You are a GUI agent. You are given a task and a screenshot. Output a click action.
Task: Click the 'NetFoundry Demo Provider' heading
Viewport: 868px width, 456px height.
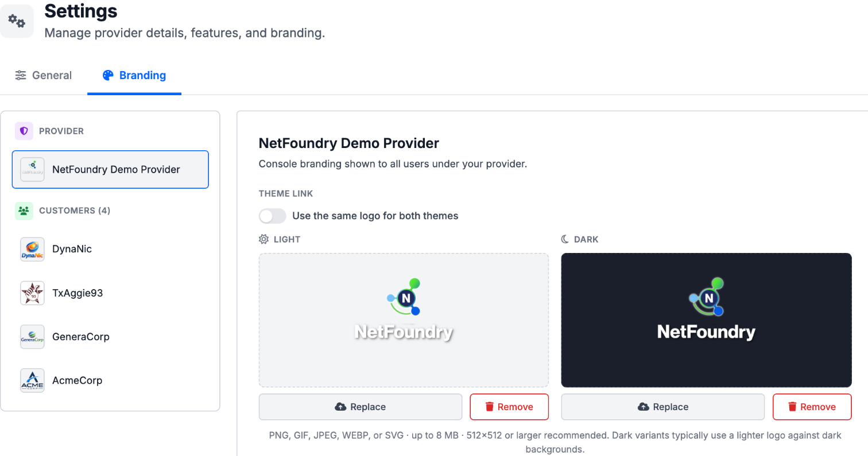tap(349, 143)
